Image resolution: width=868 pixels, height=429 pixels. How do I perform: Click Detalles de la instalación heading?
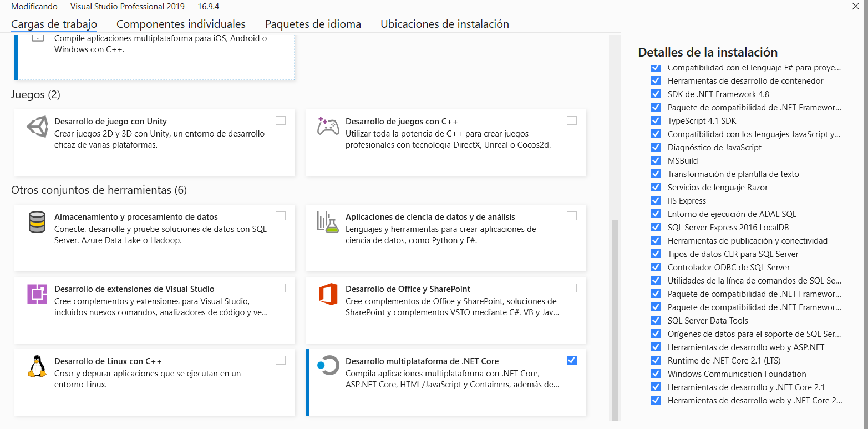point(708,52)
